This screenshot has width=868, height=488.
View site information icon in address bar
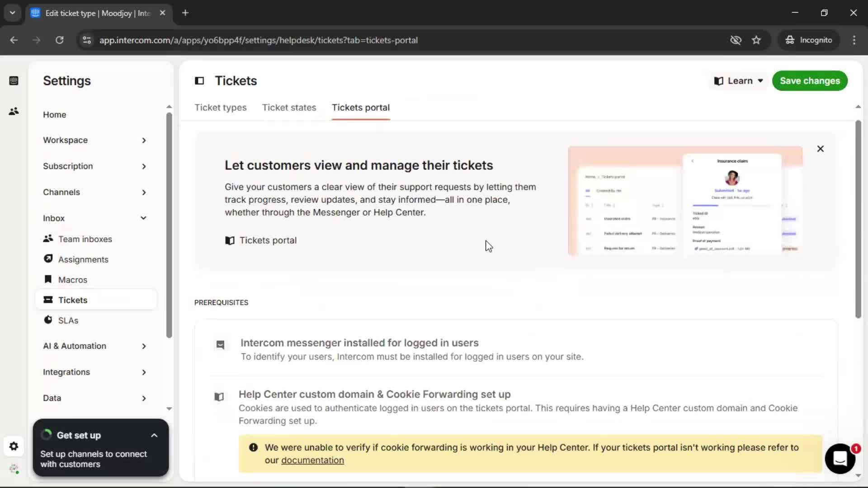click(87, 40)
